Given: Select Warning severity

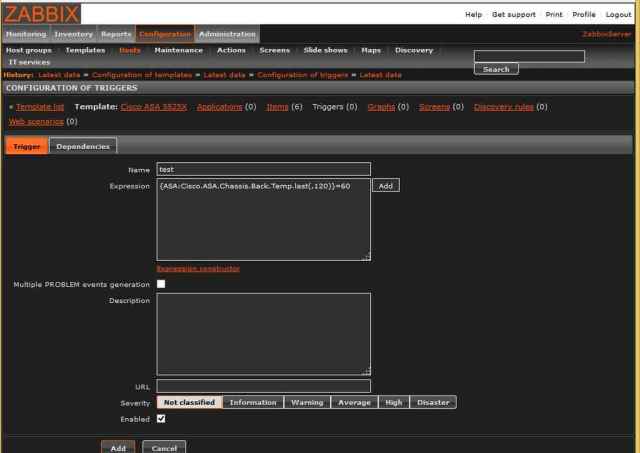Looking at the screenshot, I should click(x=307, y=402).
